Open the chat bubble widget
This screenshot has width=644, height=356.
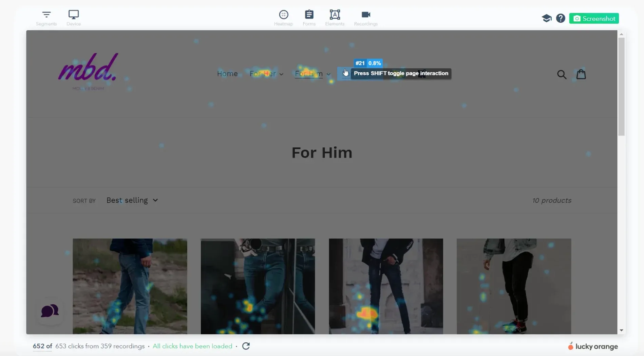point(50,311)
